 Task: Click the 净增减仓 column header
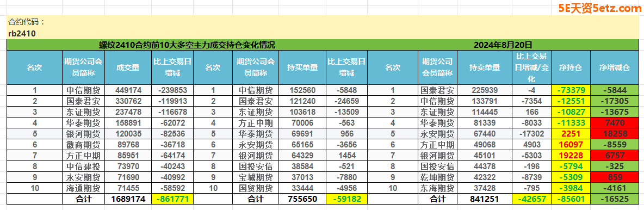click(x=615, y=68)
